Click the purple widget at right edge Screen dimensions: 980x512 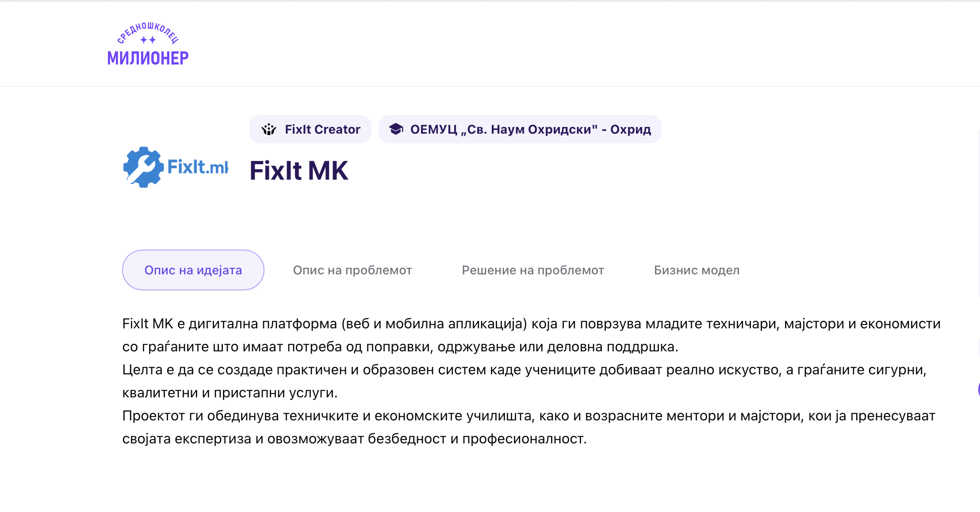(978, 389)
